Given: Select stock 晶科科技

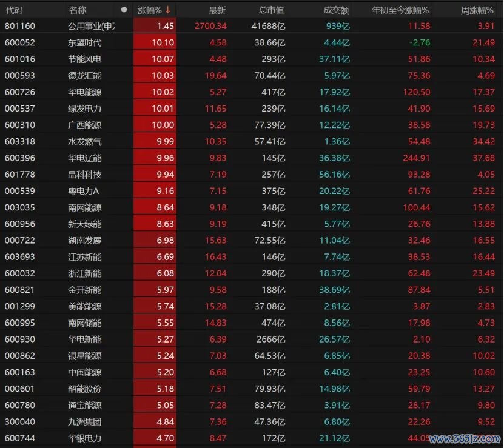Looking at the screenshot, I should click(84, 175).
